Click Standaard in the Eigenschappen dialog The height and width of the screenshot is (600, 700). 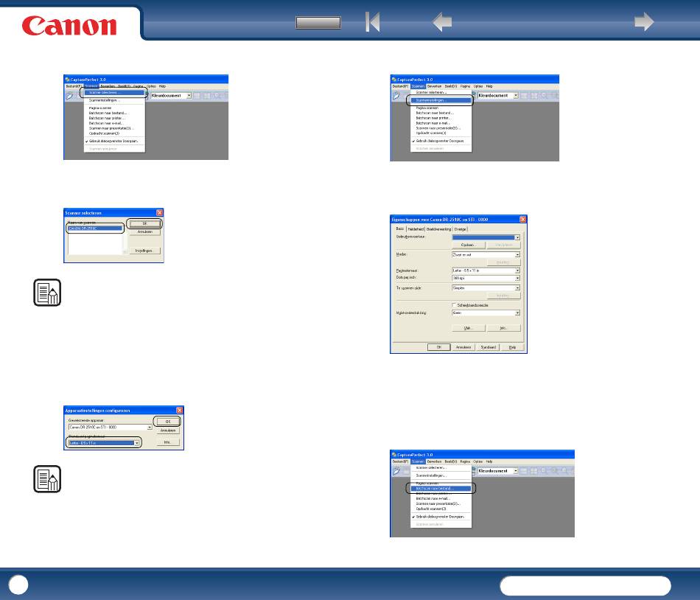(x=489, y=347)
